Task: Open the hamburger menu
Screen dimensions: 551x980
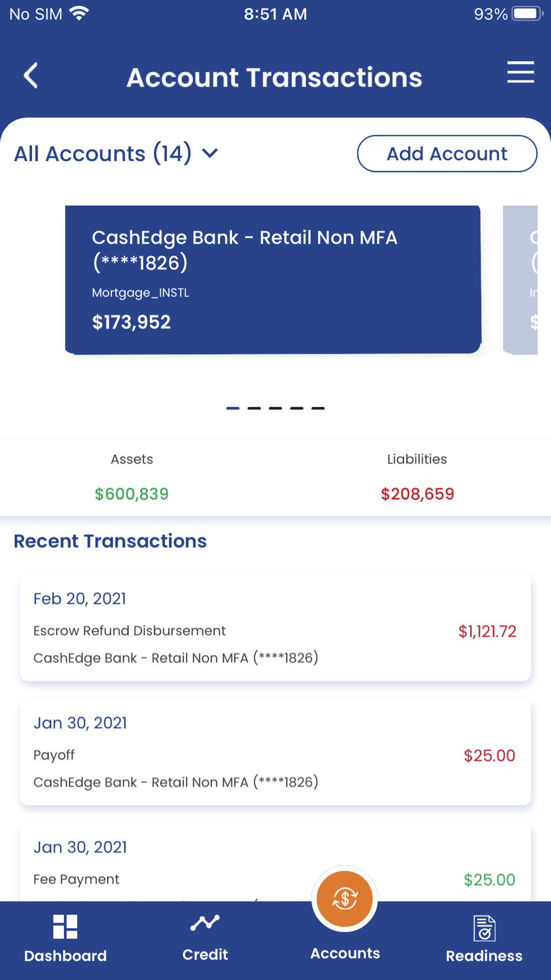Action: point(520,72)
